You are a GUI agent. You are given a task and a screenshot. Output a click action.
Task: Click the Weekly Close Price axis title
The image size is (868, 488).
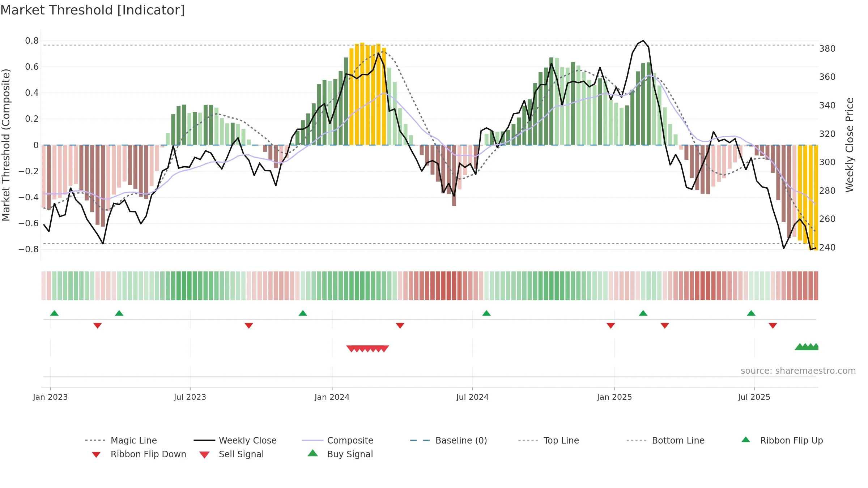click(x=850, y=145)
